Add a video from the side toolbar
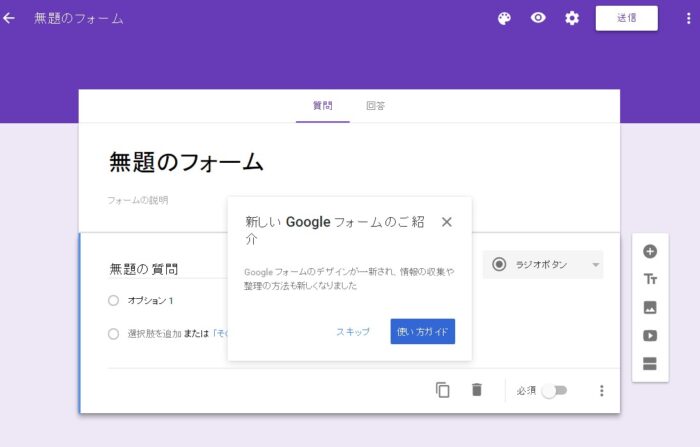700x447 pixels. click(650, 336)
